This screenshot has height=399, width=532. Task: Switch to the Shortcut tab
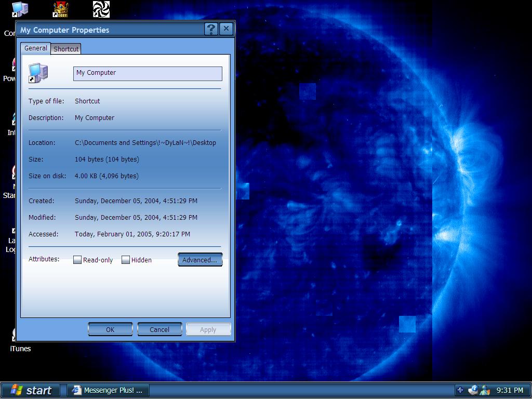click(66, 49)
